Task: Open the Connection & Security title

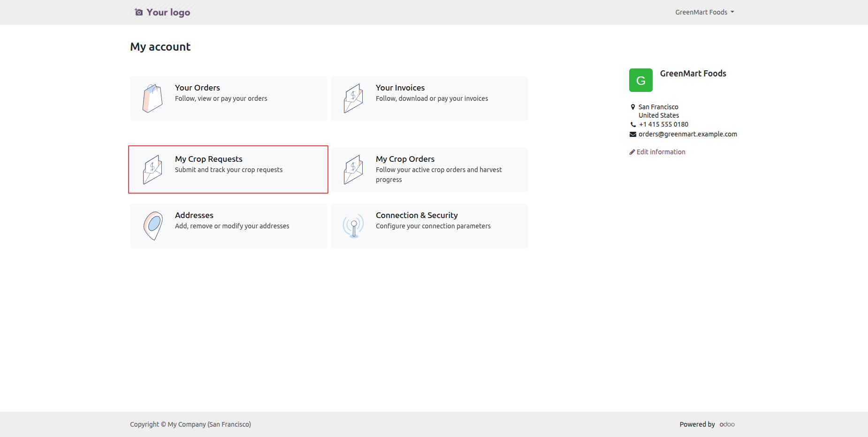Action: coord(417,215)
